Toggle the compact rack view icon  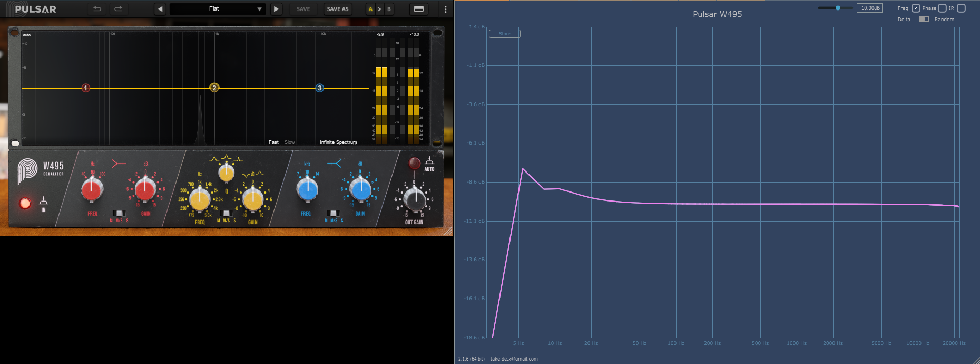pyautogui.click(x=419, y=9)
